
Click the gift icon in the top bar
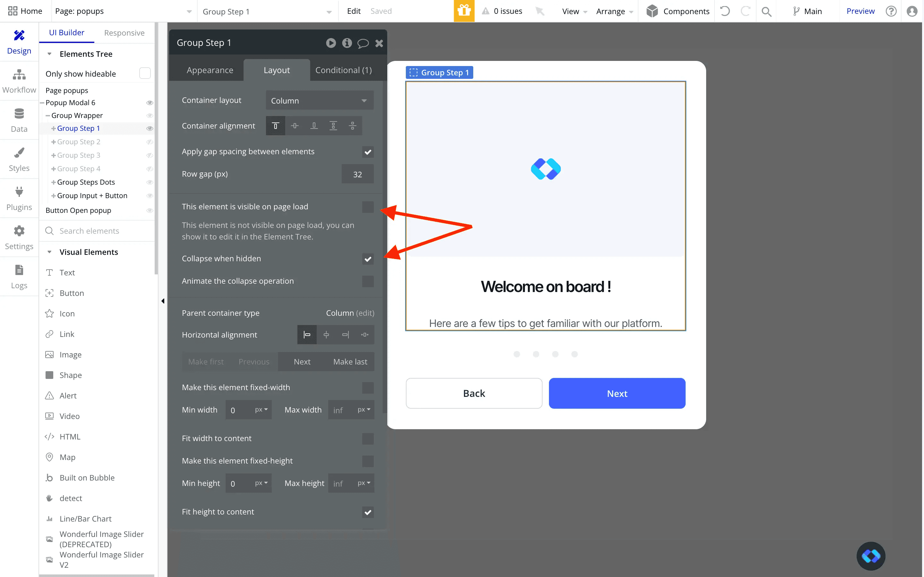coord(464,11)
